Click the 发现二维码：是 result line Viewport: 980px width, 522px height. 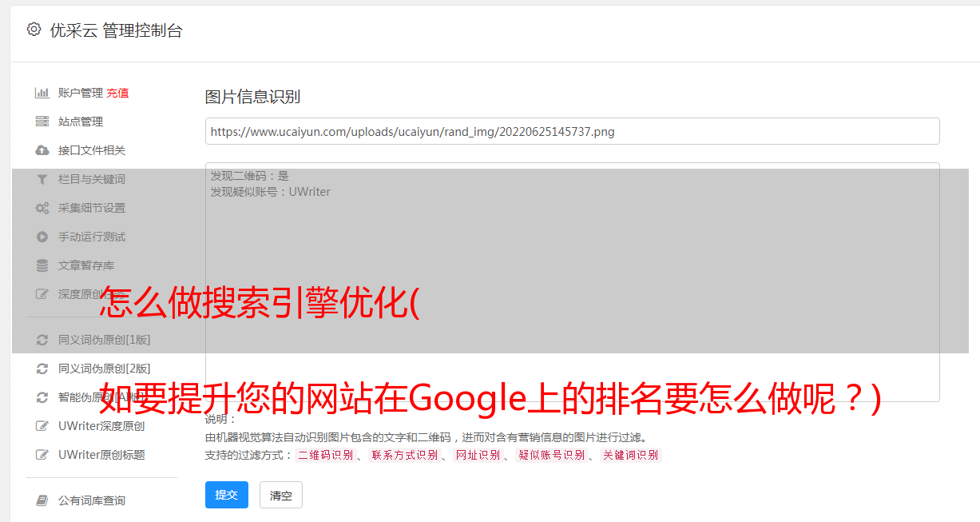[249, 176]
